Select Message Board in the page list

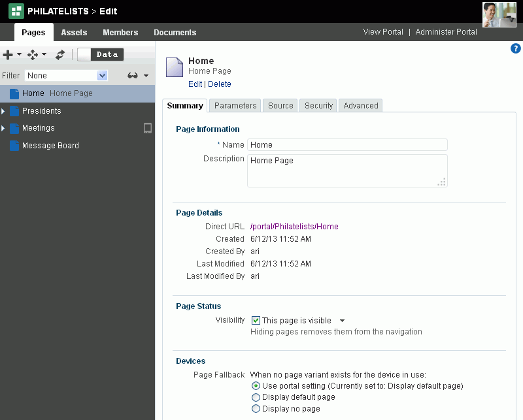pyautogui.click(x=51, y=146)
